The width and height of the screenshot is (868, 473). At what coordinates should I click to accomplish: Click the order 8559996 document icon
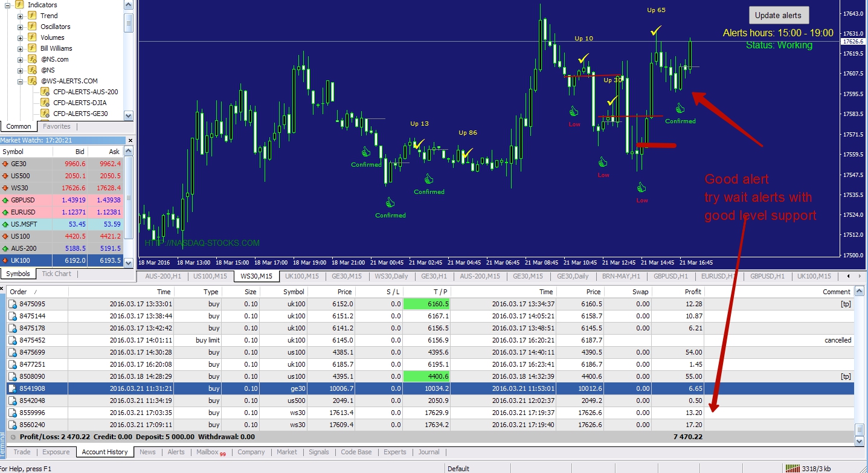[13, 413]
